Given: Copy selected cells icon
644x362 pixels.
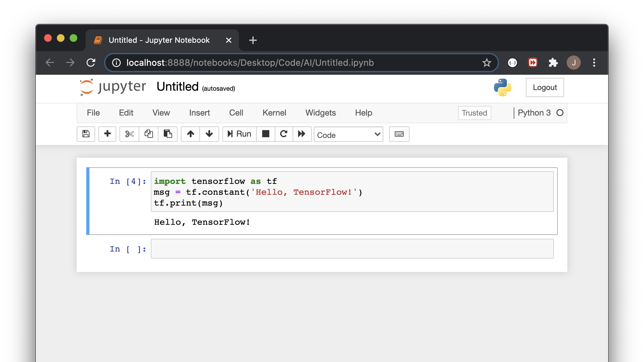Looking at the screenshot, I should [149, 134].
